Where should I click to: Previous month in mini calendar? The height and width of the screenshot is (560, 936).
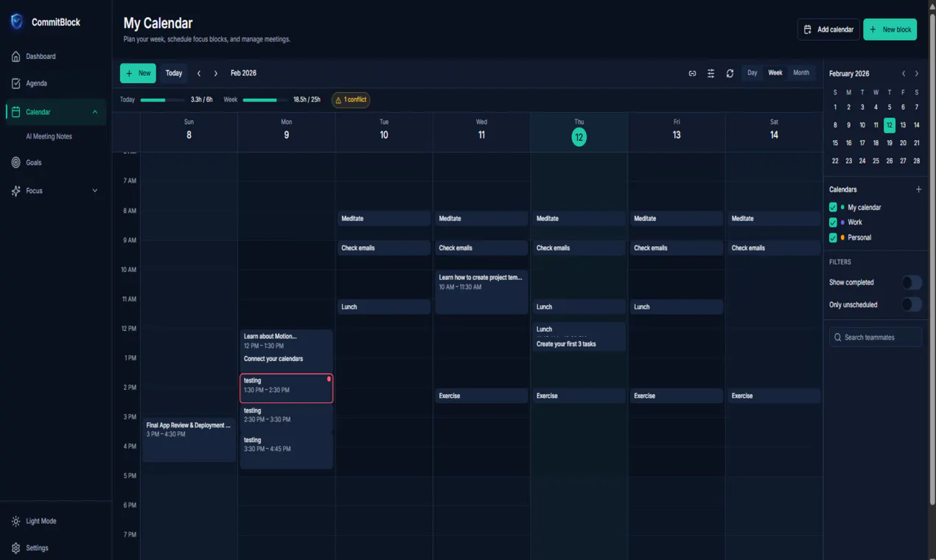pyautogui.click(x=904, y=74)
